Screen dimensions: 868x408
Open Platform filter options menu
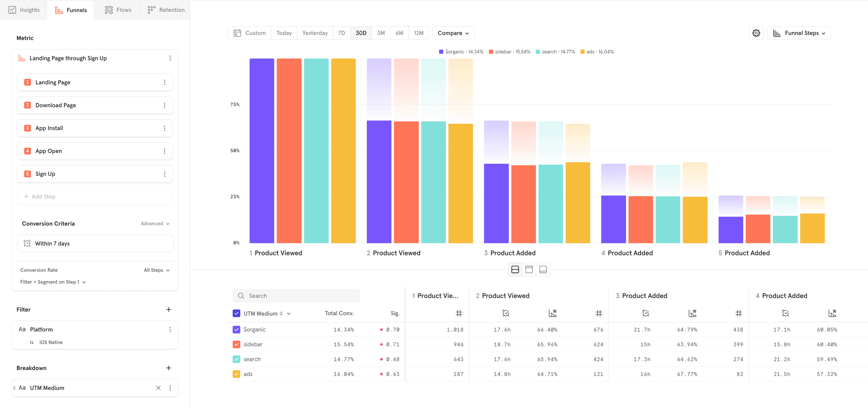click(x=170, y=330)
